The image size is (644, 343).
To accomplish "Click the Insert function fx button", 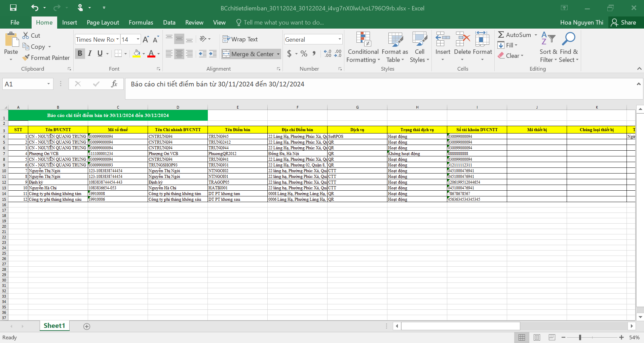I will tap(114, 84).
